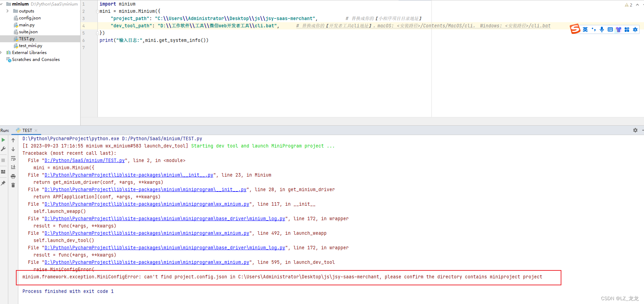Viewport: 644px width, 304px height.
Task: Pin the Run tab with pin icon
Action: point(3,183)
